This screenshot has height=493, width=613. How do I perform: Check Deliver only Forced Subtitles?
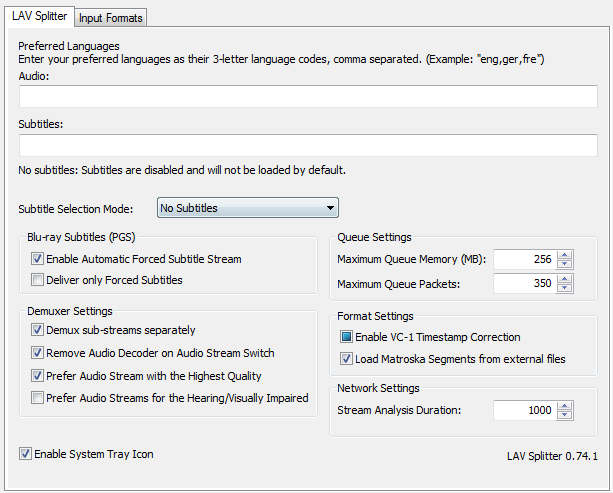tap(38, 280)
